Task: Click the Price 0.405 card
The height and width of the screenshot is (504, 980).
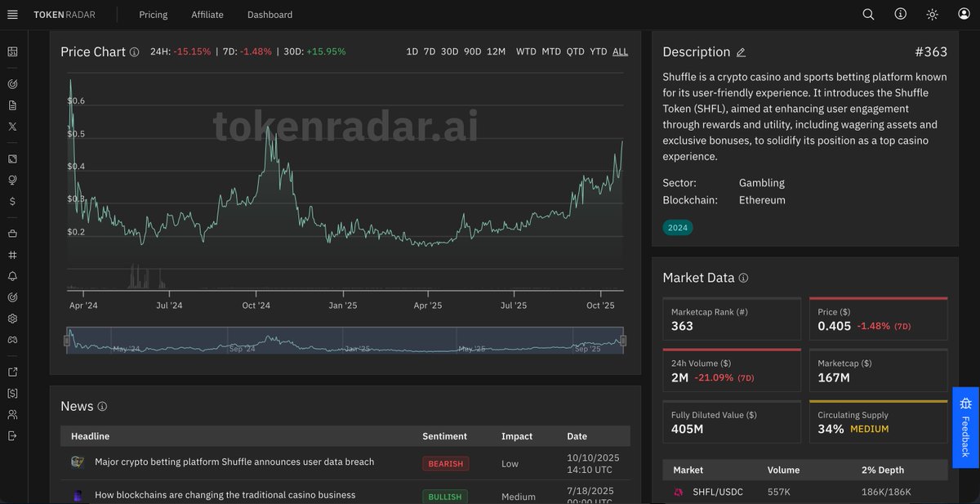Action: [x=879, y=319]
